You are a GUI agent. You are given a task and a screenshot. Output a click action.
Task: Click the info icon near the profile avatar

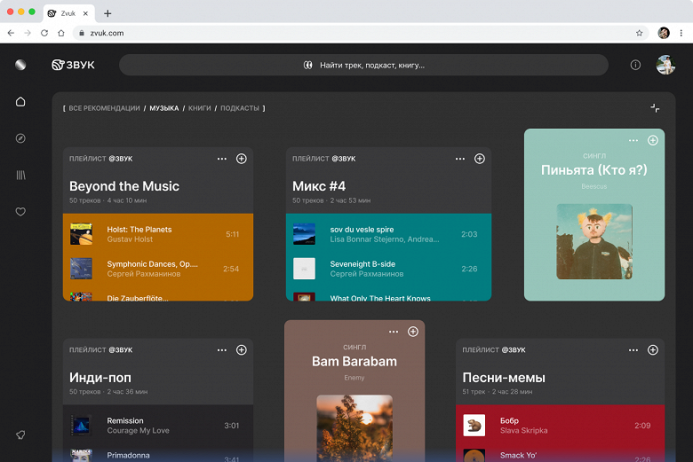pyautogui.click(x=636, y=65)
